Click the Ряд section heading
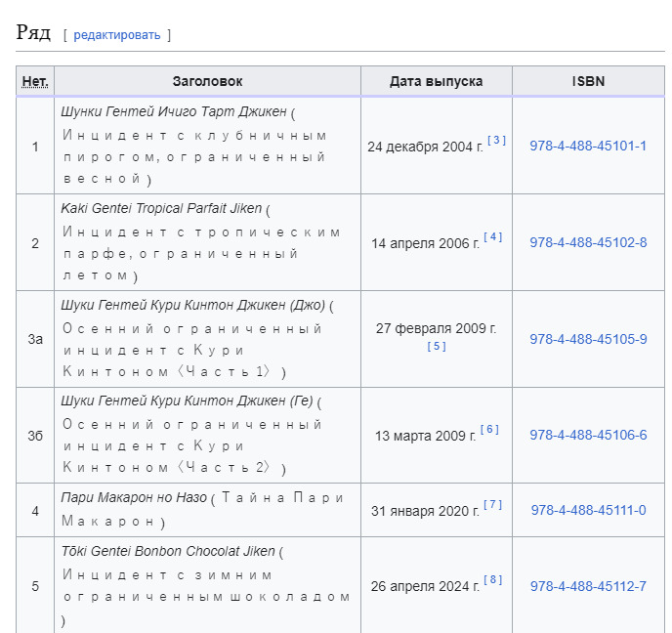Viewport: 672px width, 633px height. click(33, 32)
